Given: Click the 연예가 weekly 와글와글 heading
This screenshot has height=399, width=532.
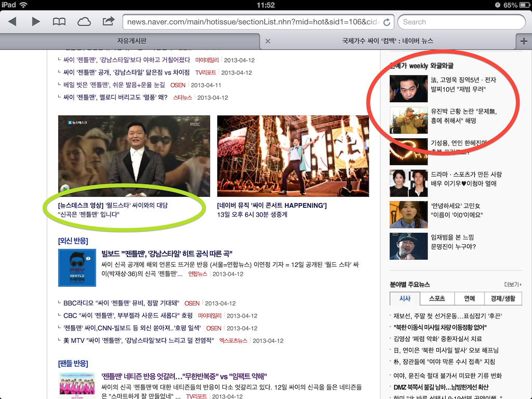Looking at the screenshot, I should pyautogui.click(x=421, y=66).
